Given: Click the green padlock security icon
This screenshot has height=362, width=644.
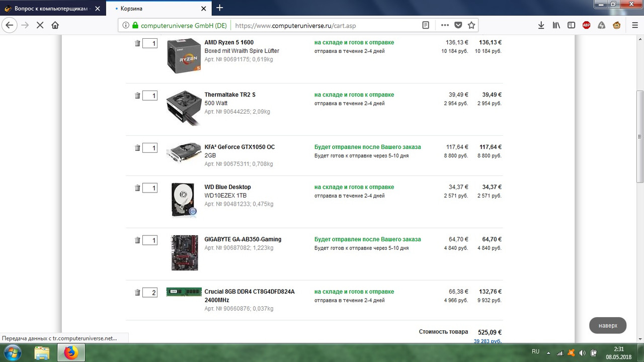Looking at the screenshot, I should 135,25.
